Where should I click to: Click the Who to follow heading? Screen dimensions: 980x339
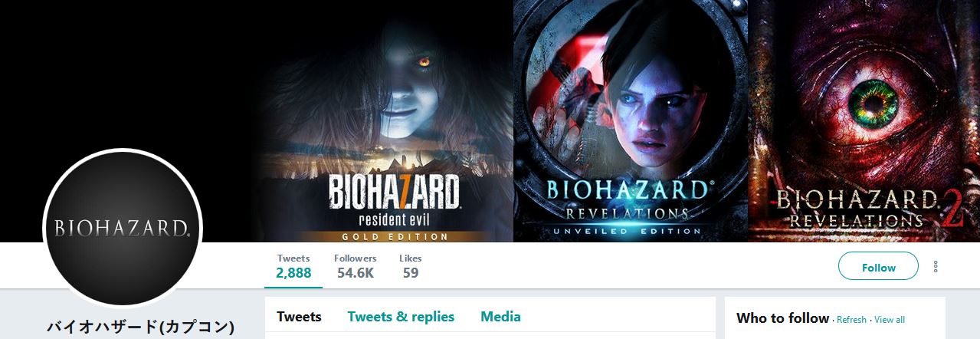point(782,318)
